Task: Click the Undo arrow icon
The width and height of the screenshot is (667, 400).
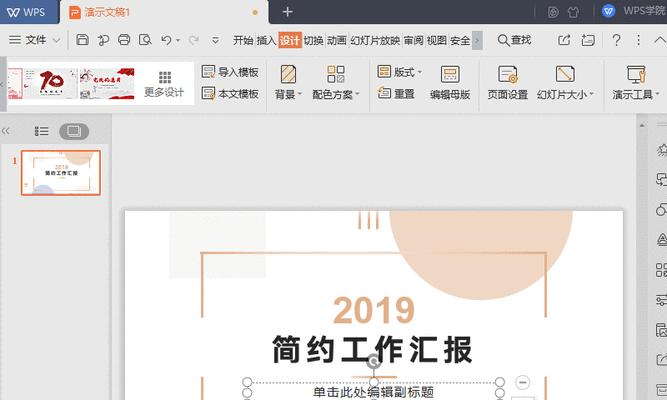Action: tap(166, 40)
